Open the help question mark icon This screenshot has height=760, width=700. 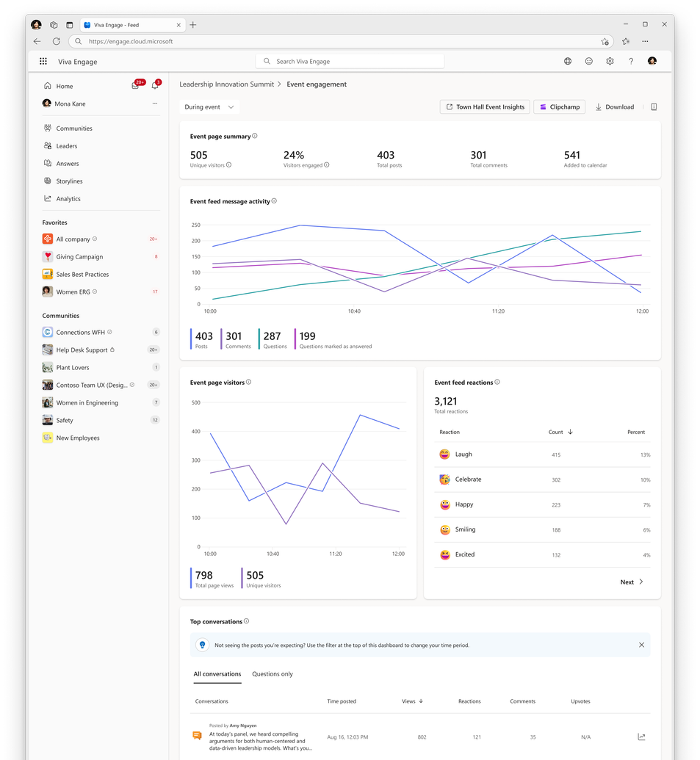(x=631, y=61)
